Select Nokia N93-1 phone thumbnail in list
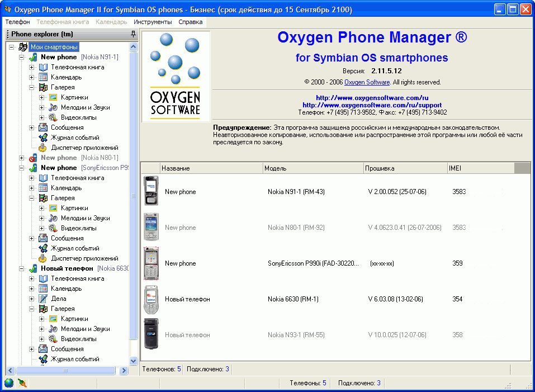The height and width of the screenshot is (392, 535). [151, 334]
